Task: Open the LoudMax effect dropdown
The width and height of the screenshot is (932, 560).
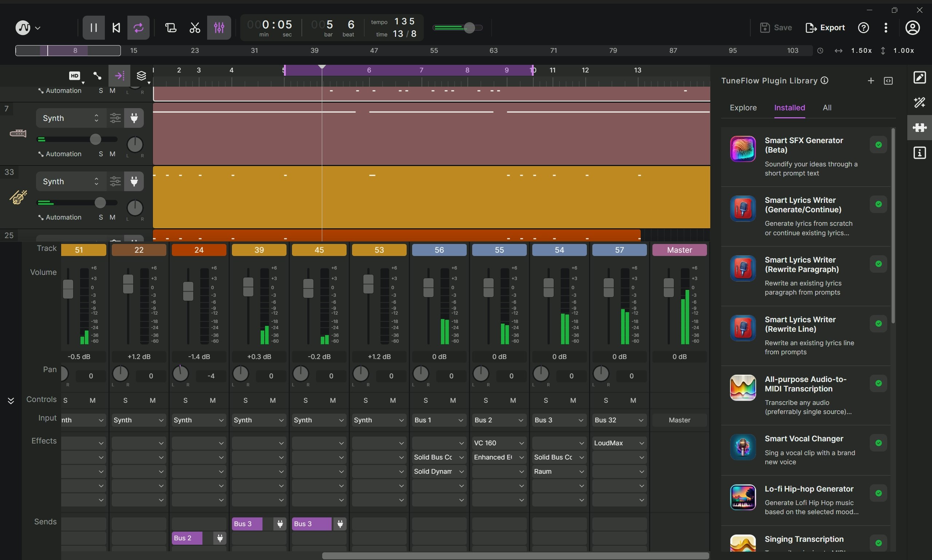Action: coord(619,443)
